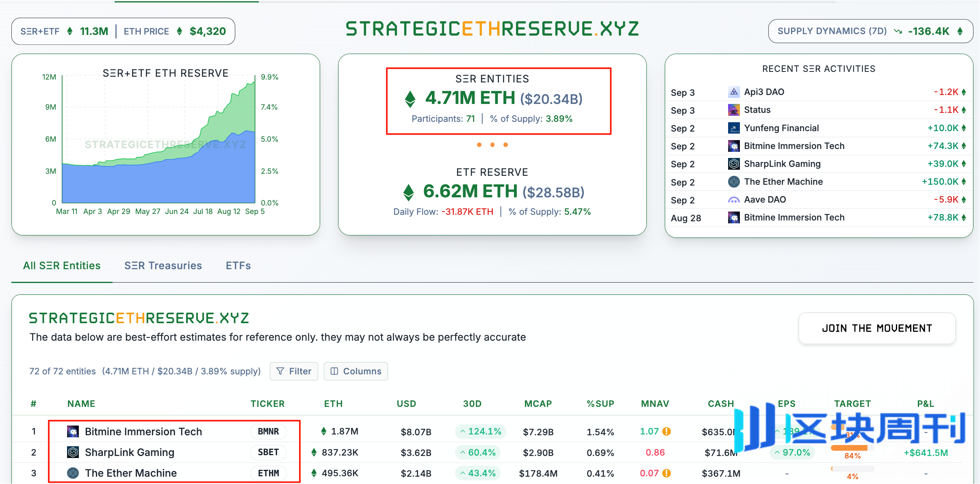Screen dimensions: 980x484
Task: Select the third carousel dot
Action: (x=505, y=145)
